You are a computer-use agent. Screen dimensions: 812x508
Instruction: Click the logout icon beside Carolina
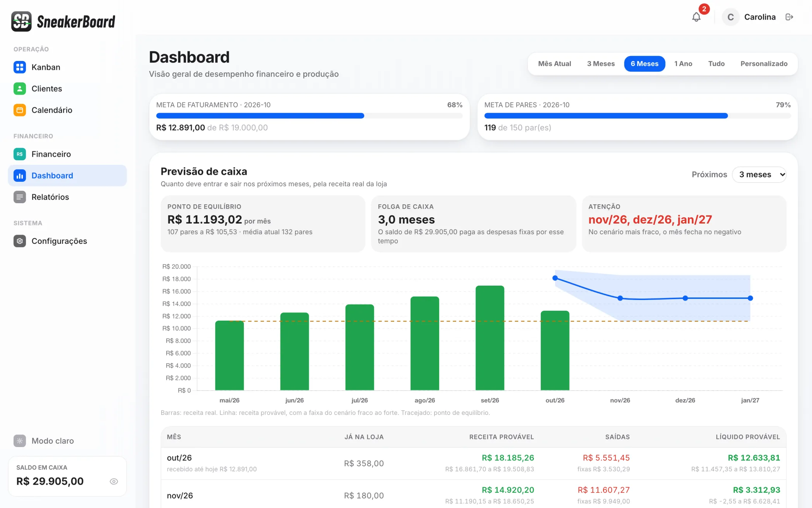(789, 17)
